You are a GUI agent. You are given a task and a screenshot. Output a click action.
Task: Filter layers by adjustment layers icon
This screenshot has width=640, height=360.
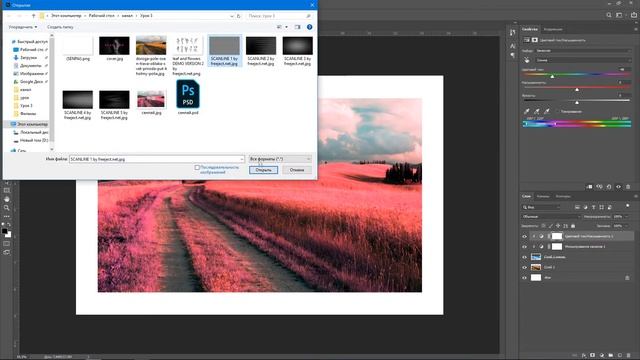pos(585,207)
